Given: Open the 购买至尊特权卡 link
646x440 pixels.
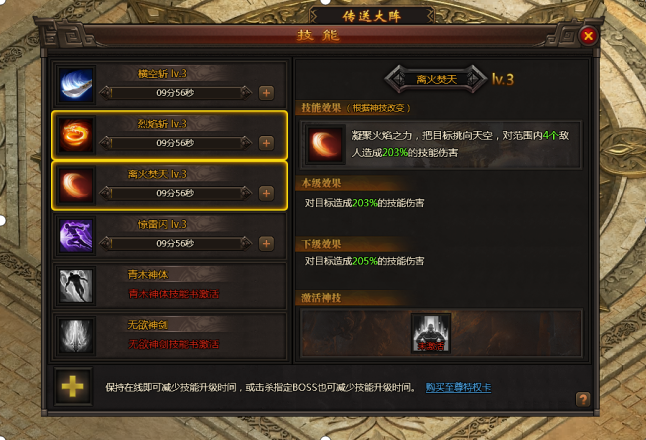Looking at the screenshot, I should pyautogui.click(x=458, y=388).
